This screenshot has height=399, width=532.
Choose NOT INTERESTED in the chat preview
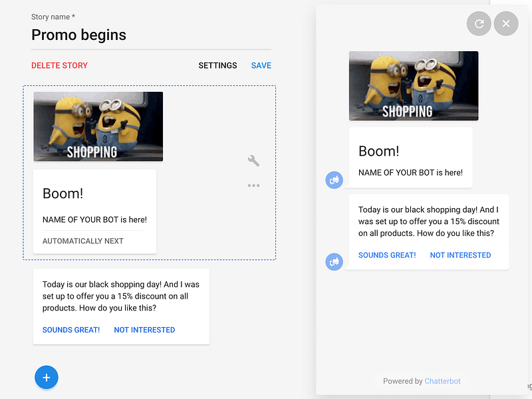[x=460, y=255]
